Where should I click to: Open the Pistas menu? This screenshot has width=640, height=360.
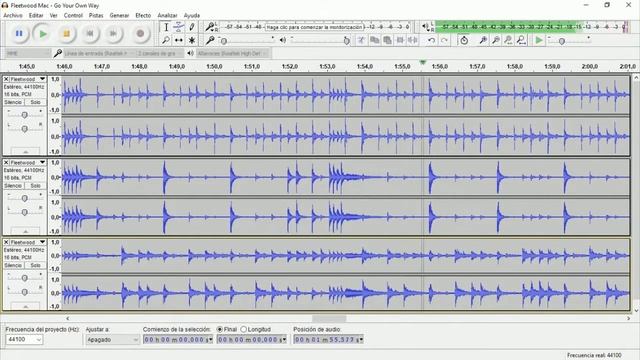coord(96,15)
